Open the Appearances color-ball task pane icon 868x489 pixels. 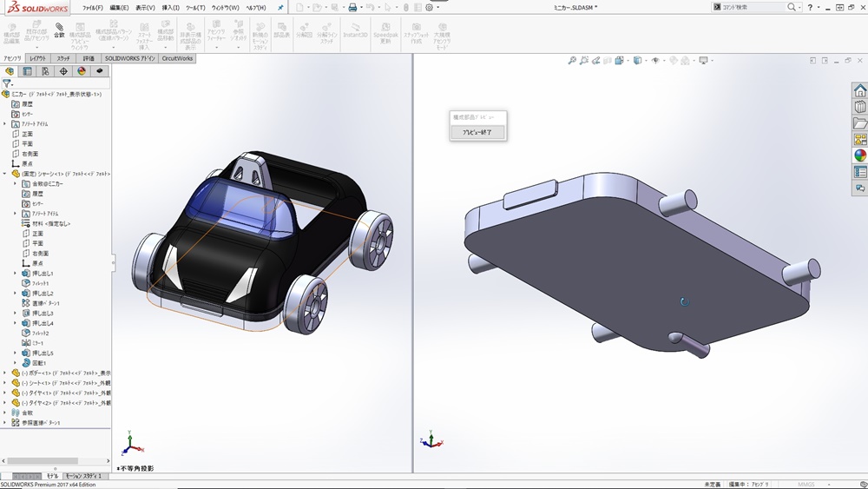point(859,155)
